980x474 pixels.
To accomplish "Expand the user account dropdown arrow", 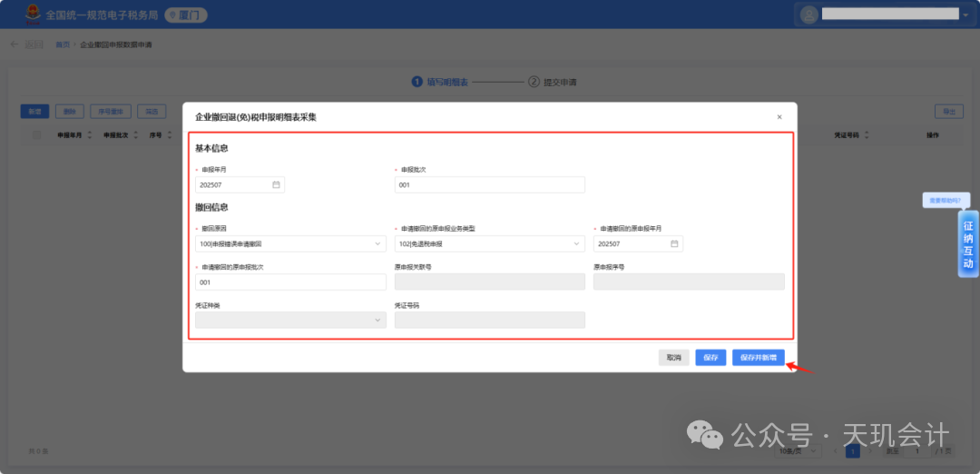I will pos(965,15).
